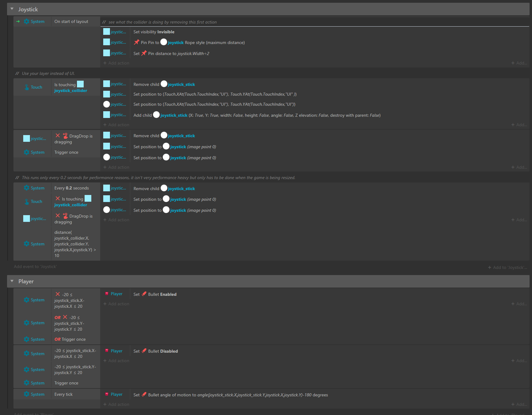
Task: Click the System gear icon beside On start of layout
Action: (x=27, y=21)
